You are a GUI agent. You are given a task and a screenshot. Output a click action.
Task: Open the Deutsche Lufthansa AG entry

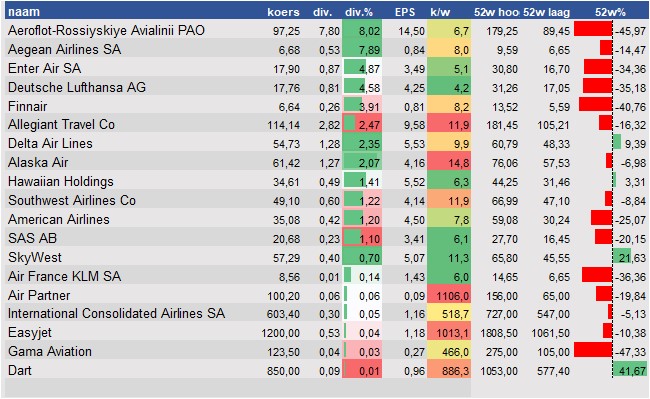point(77,87)
